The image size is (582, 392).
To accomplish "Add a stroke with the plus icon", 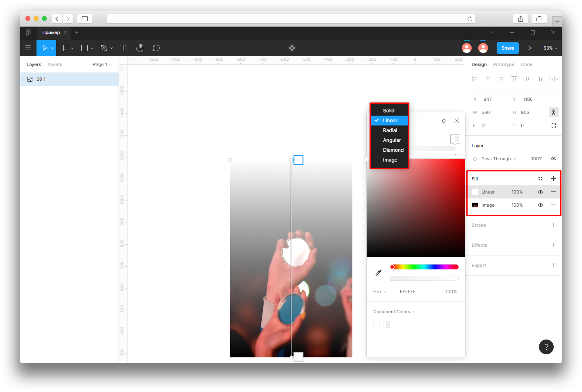I will point(553,225).
